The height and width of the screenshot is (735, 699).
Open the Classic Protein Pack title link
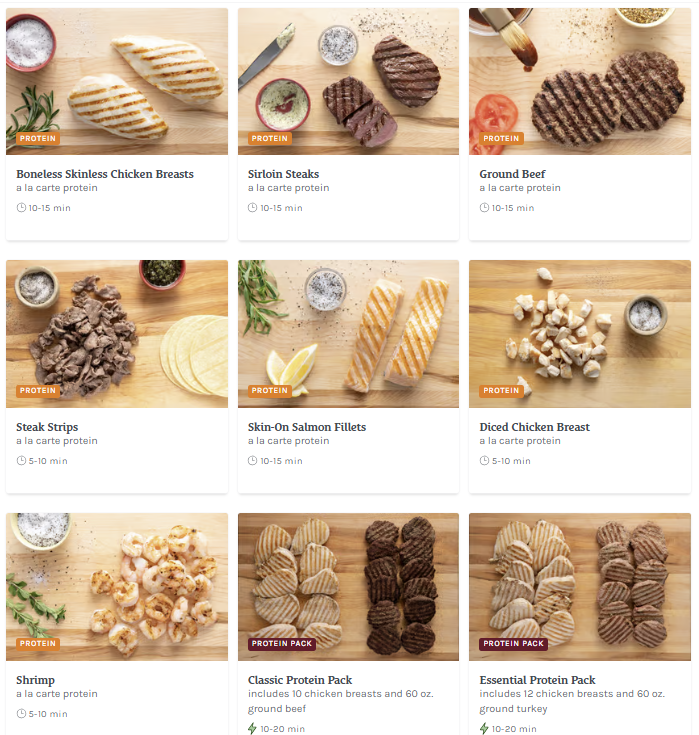300,680
